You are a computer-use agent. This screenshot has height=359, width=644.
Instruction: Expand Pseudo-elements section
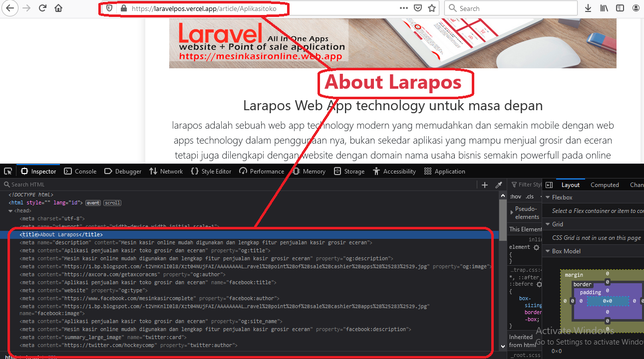[x=512, y=212]
